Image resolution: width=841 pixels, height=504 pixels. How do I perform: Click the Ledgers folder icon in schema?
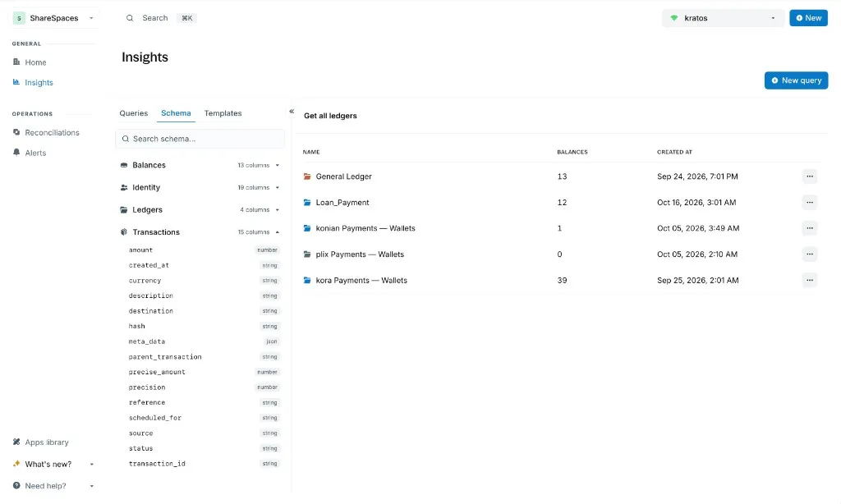tap(124, 209)
